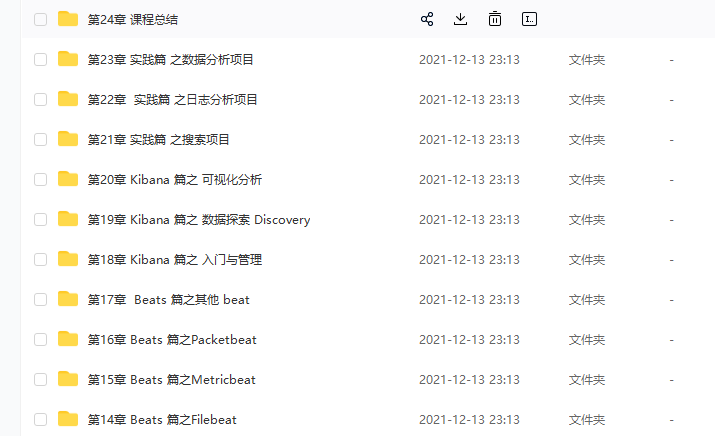Click folder icon of 第23章 实践篇
The image size is (715, 436).
[68, 59]
